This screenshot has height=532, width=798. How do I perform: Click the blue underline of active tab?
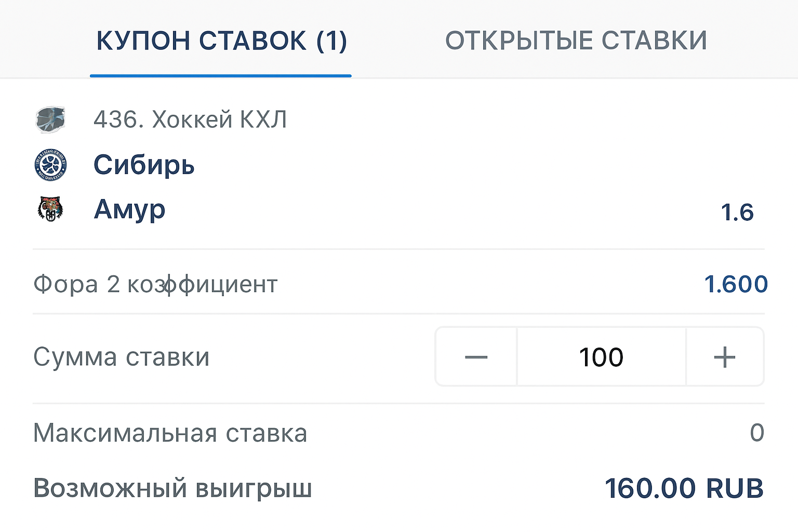[220, 76]
